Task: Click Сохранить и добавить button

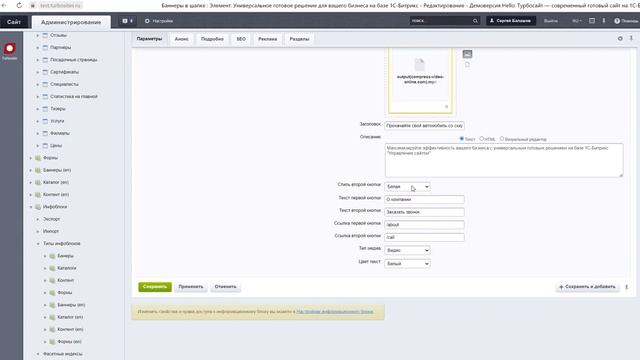Action: [588, 287]
